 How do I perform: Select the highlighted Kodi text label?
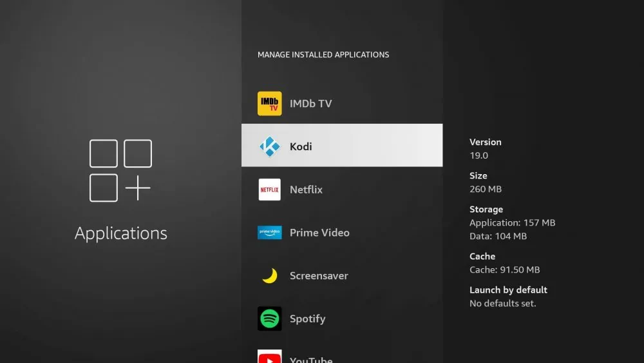pyautogui.click(x=301, y=146)
